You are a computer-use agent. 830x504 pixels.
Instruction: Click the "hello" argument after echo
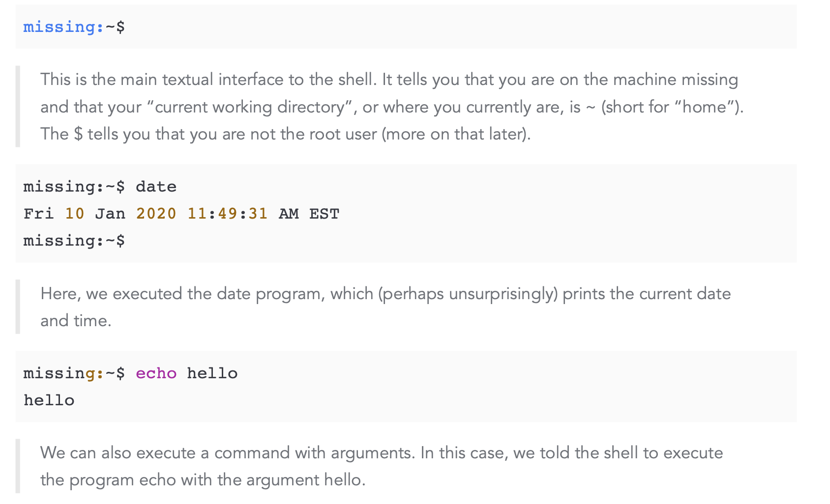click(212, 373)
